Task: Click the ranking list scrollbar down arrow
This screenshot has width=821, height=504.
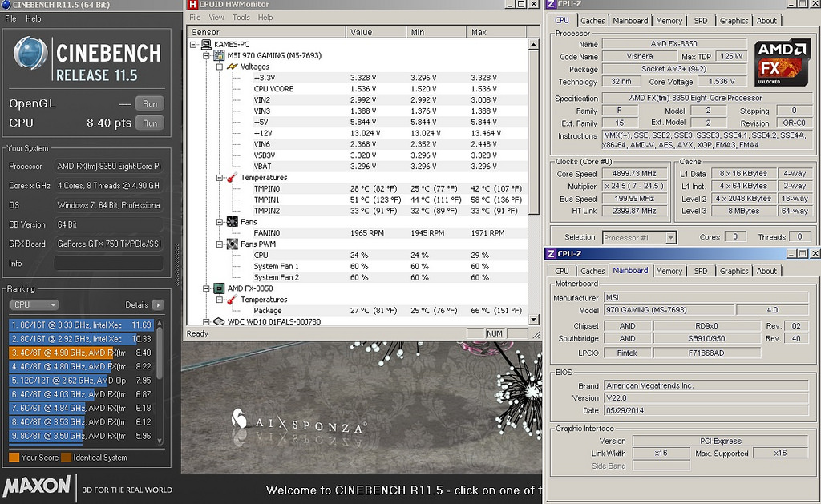Action: click(160, 442)
